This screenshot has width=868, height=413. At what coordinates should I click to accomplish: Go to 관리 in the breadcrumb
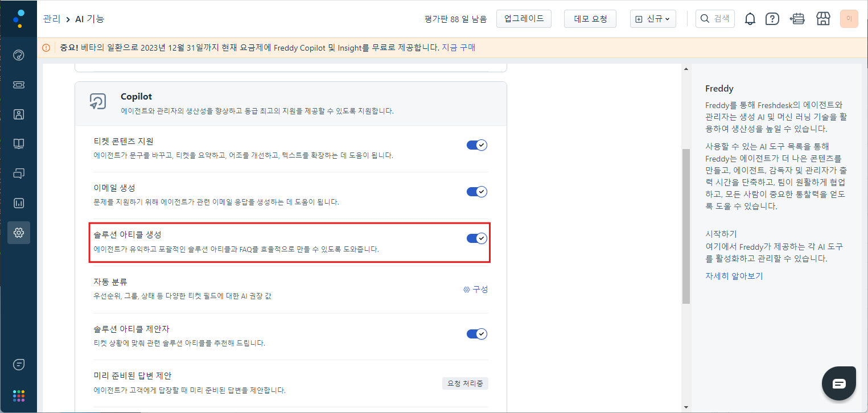click(x=51, y=19)
